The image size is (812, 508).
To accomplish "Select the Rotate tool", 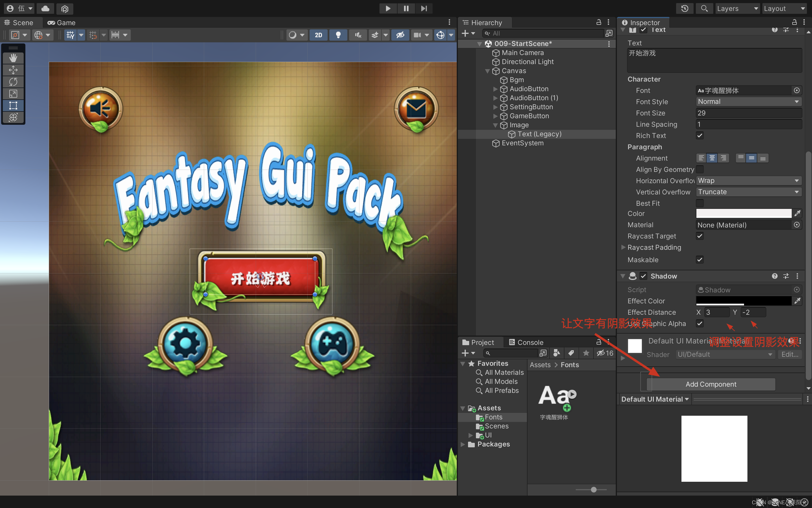I will (x=13, y=82).
